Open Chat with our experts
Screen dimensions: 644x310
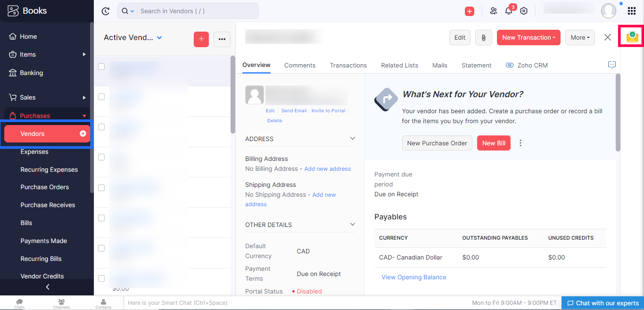pos(603,303)
